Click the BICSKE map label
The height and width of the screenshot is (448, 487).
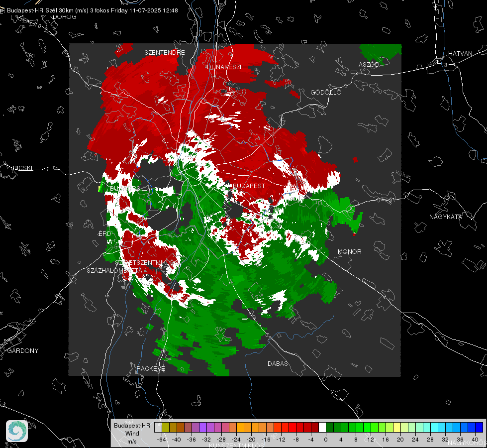[x=23, y=168]
